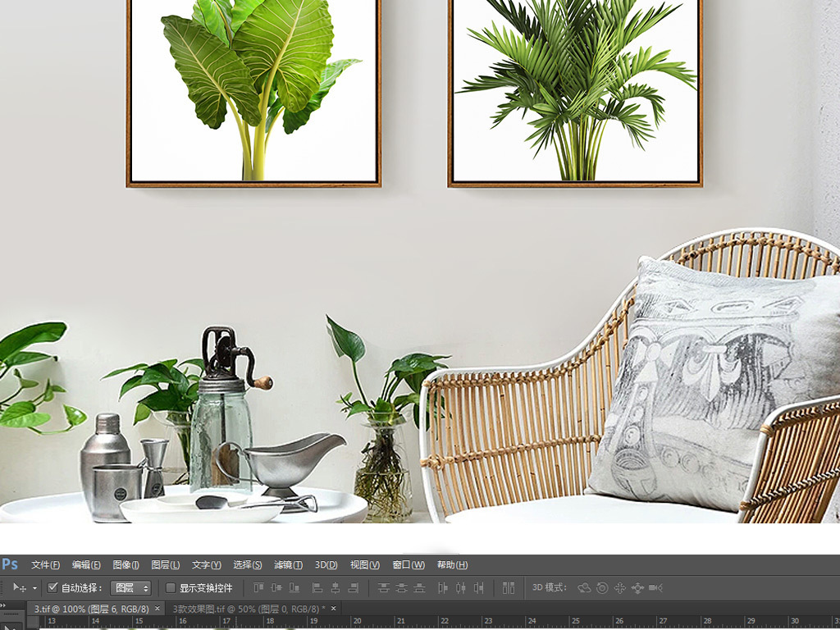Select the 3D slide mode icon
This screenshot has height=630, width=840.
tap(637, 588)
